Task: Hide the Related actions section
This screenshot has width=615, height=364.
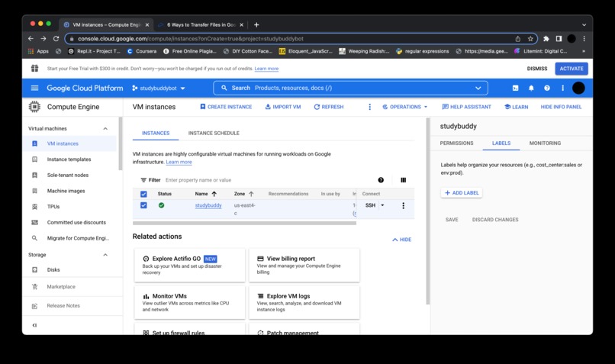Action: point(401,240)
